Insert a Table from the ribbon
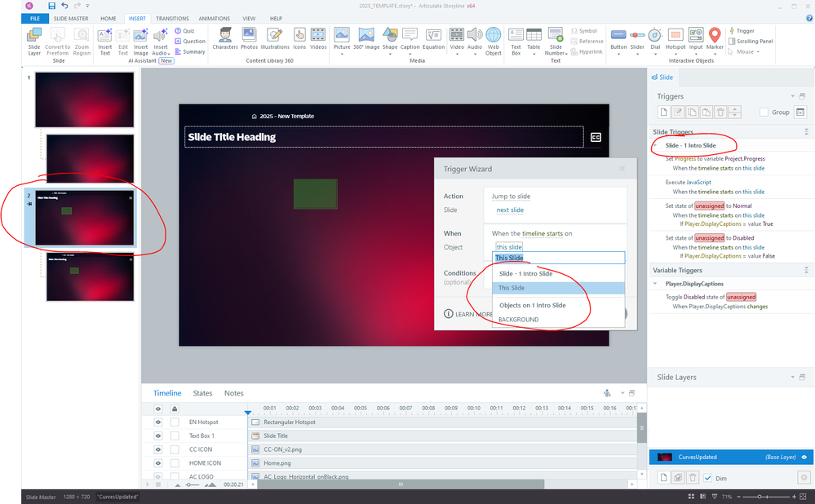The image size is (815, 504). tap(534, 39)
